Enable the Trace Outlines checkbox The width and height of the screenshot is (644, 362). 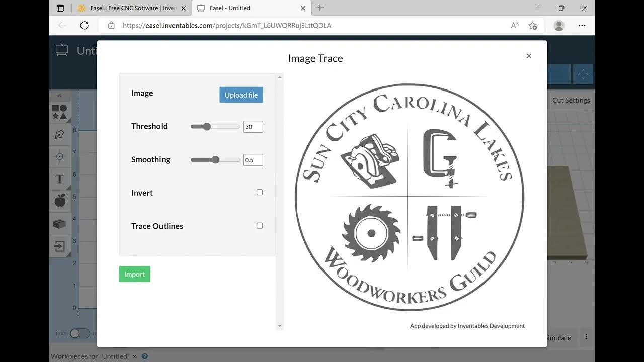(x=260, y=226)
